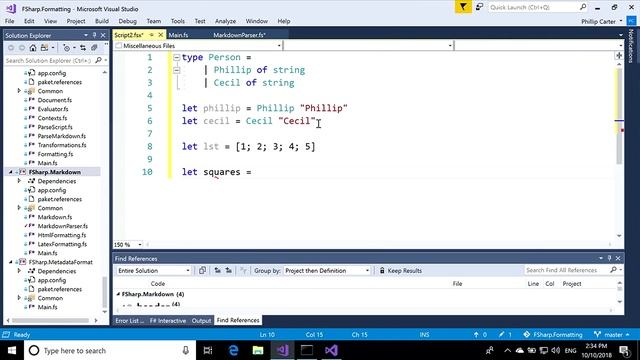Click the Pending Changes Filter clock icon
The height and width of the screenshot is (360, 640).
pyautogui.click(x=66, y=48)
